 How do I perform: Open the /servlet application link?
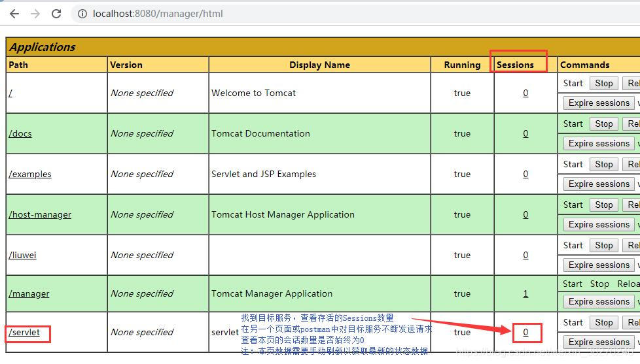[24, 332]
